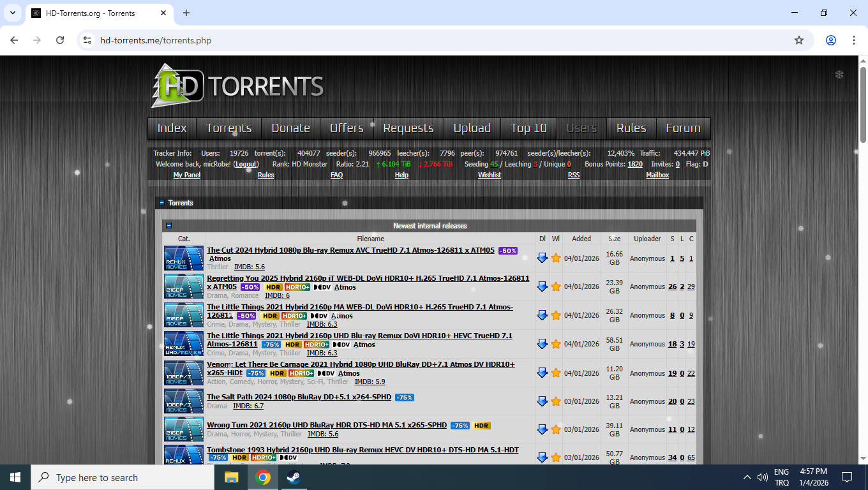
Task: Go to the Index menu
Action: click(172, 128)
